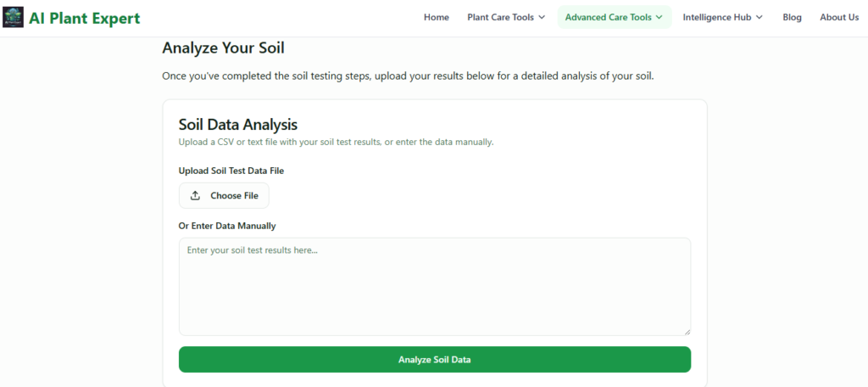Open the Blog page
This screenshot has height=387, width=868.
tap(792, 18)
